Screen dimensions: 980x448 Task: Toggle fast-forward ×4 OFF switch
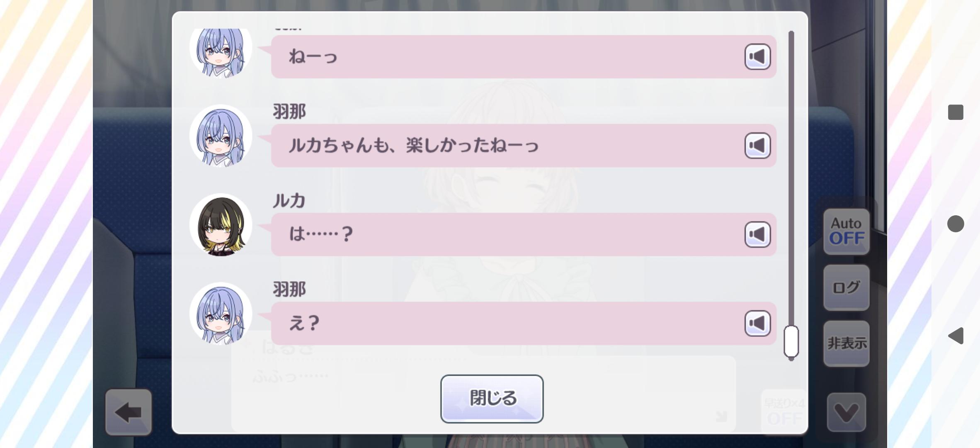click(784, 412)
